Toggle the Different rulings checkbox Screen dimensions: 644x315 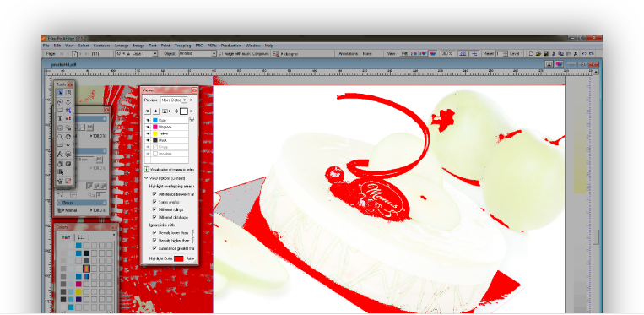[x=154, y=209]
